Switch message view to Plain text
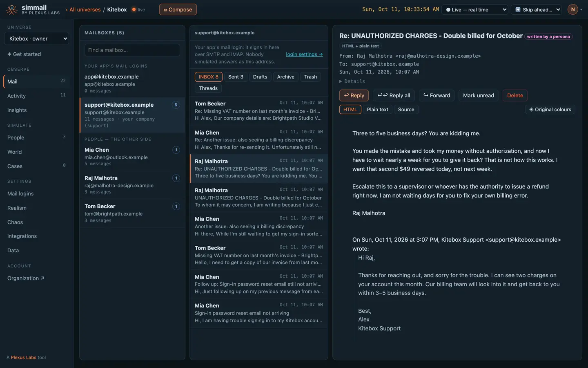Screen dimensions: 588x368 (x=377, y=110)
